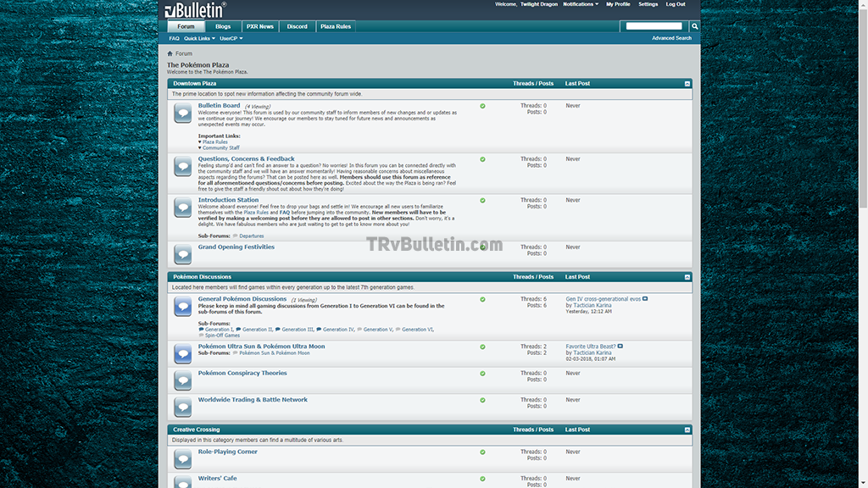The height and width of the screenshot is (488, 868).
Task: Click green check icon beside Pokémon Conspiracy Theories
Action: click(x=482, y=374)
